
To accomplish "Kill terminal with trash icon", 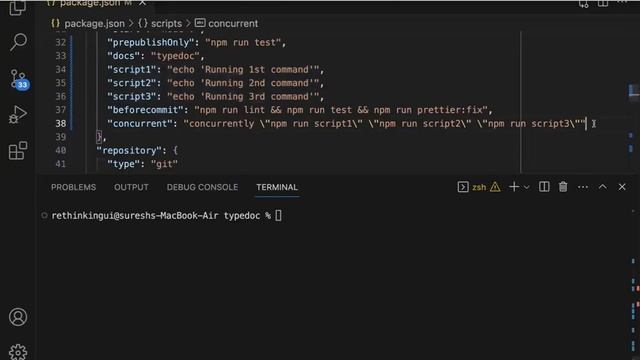I will pos(563,187).
